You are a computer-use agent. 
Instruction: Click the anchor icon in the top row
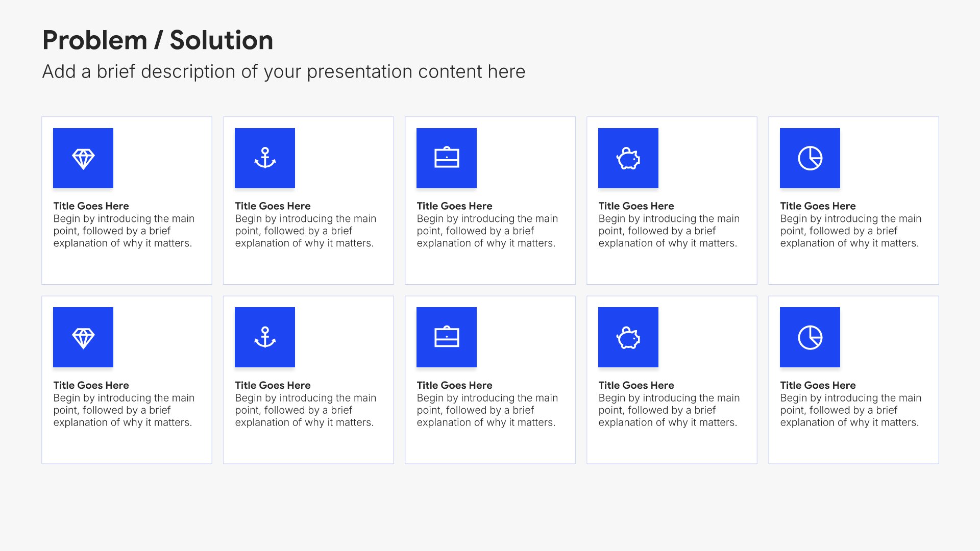coord(265,158)
